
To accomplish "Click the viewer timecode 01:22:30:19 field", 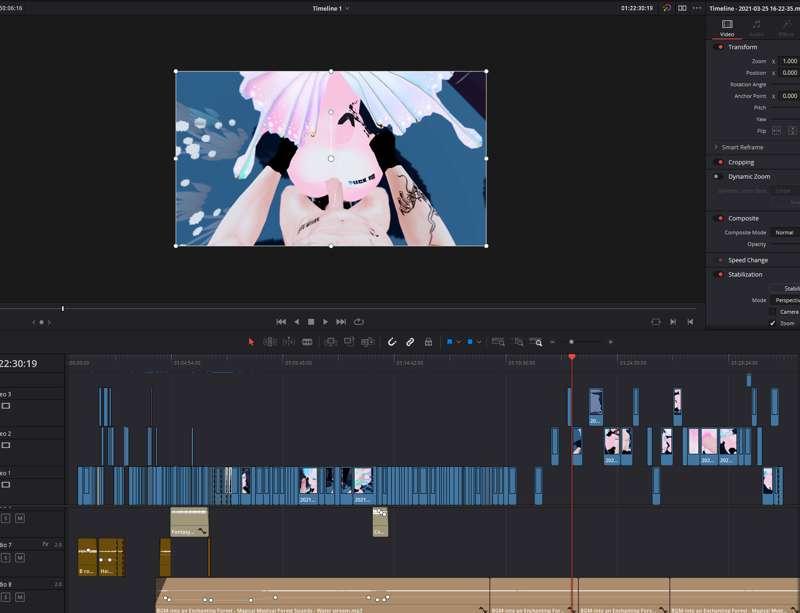I will (x=637, y=8).
